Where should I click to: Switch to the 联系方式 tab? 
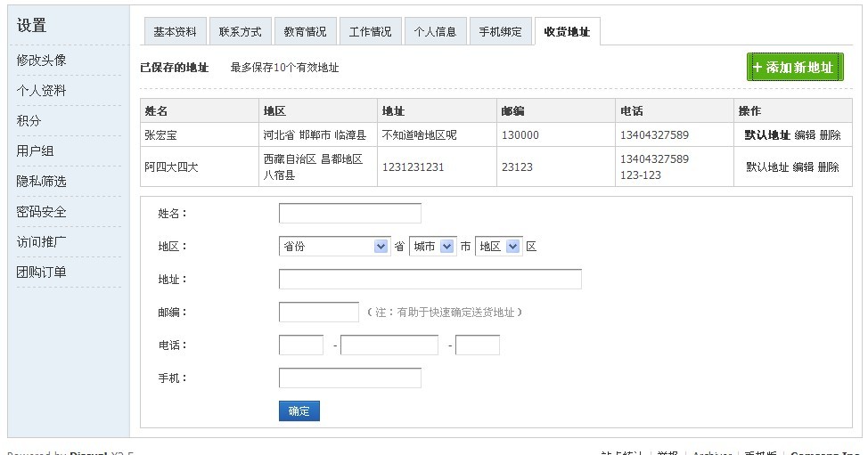tap(241, 31)
